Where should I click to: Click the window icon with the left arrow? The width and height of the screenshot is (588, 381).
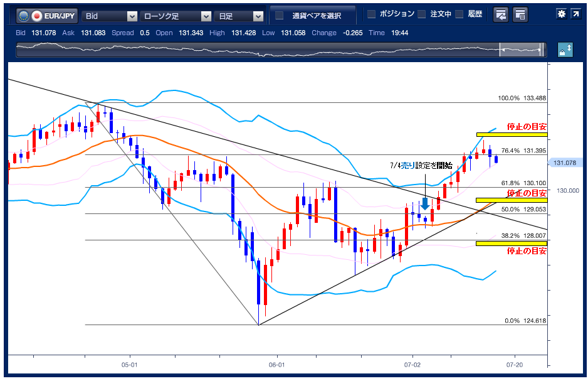click(x=501, y=14)
